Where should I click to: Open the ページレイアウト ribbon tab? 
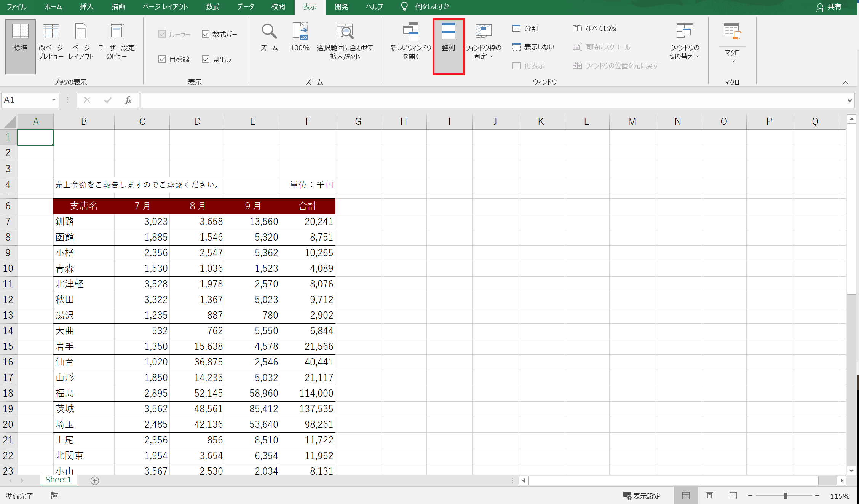165,7
